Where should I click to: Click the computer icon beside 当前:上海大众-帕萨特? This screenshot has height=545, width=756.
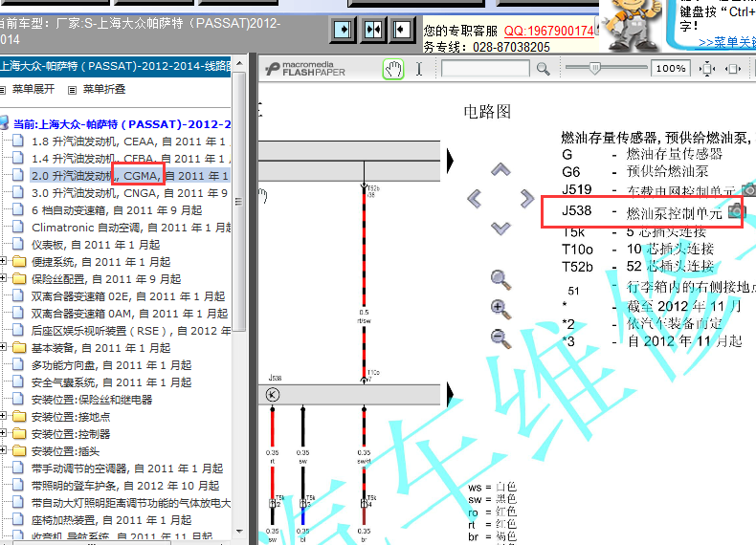(5, 123)
